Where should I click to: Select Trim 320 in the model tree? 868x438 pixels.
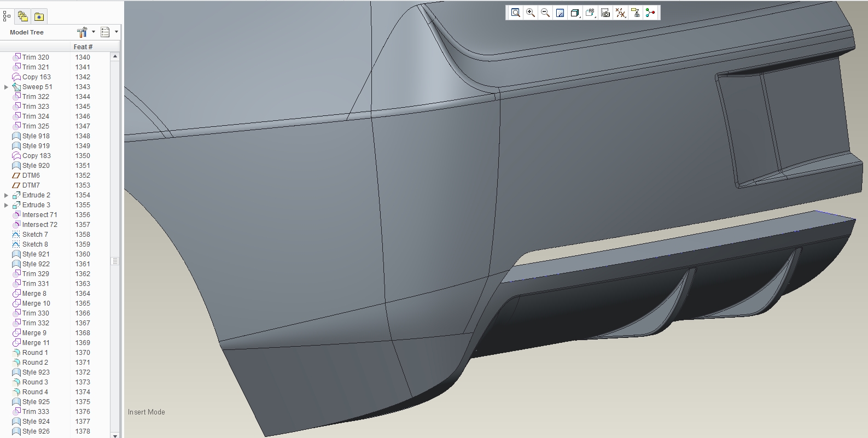pyautogui.click(x=36, y=57)
